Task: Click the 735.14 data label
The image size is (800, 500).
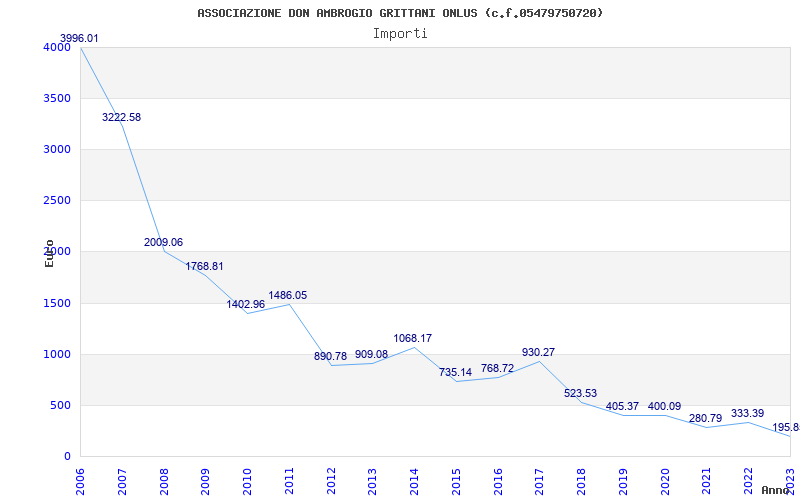Action: click(455, 372)
